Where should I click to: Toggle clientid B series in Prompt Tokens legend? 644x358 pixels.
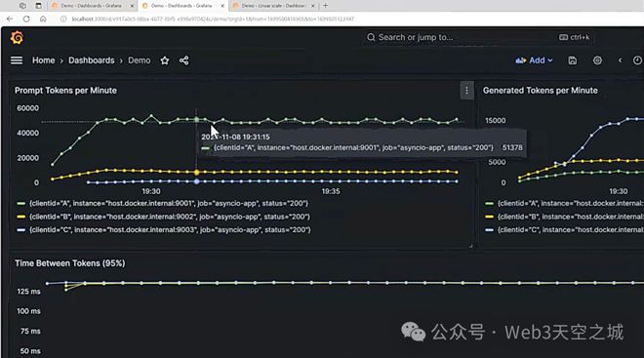point(169,217)
